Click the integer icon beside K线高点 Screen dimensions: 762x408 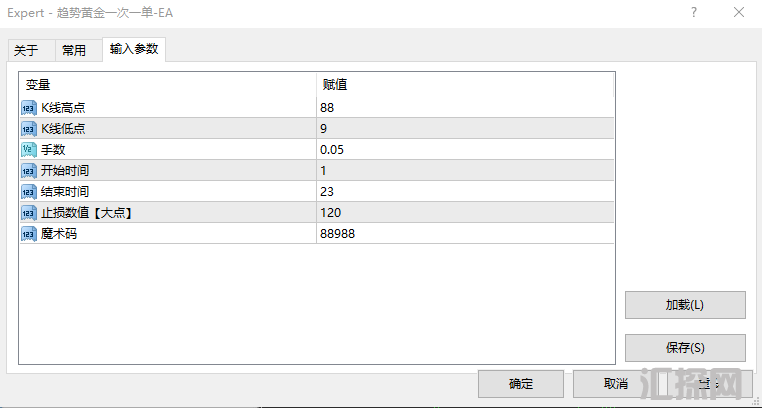pos(29,107)
